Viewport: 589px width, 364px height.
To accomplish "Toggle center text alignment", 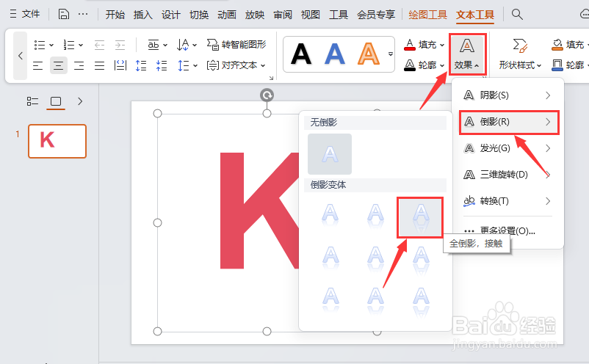I will [x=58, y=65].
